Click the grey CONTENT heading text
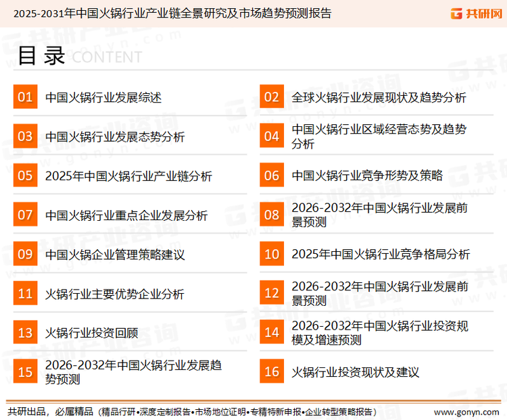507x420 pixels. point(107,57)
